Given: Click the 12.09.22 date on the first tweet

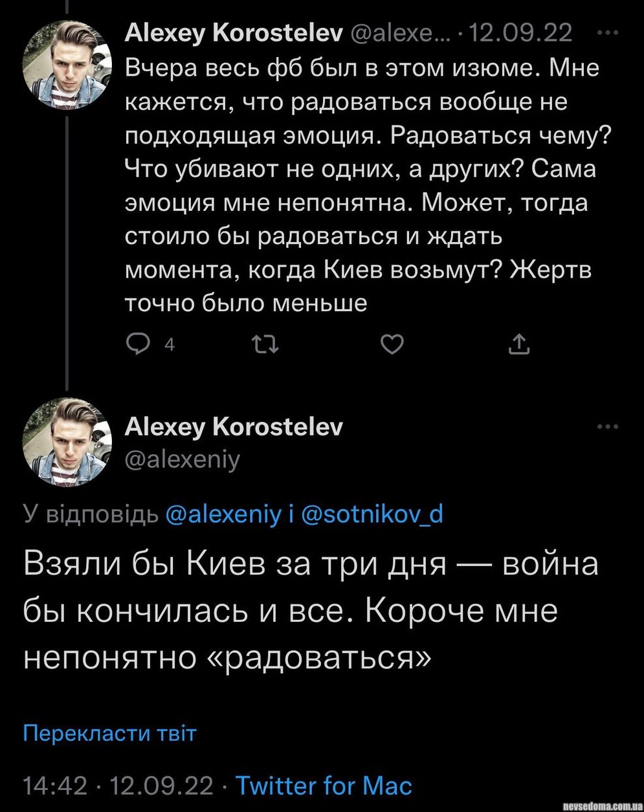Looking at the screenshot, I should (519, 32).
